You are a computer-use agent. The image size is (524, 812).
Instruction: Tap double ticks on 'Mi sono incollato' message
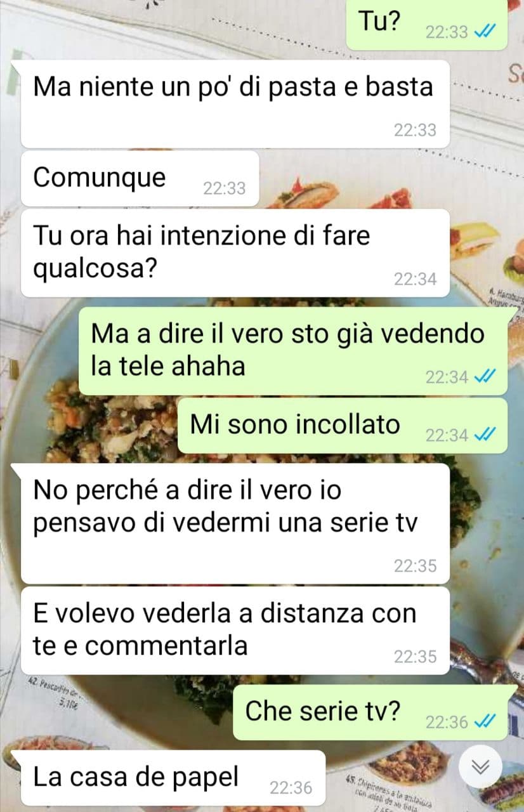click(x=484, y=435)
